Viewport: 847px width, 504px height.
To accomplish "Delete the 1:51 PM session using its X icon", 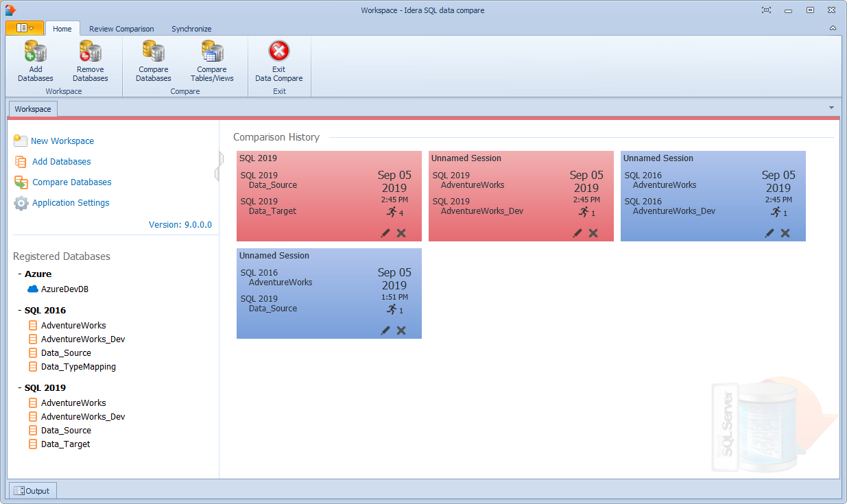I will pyautogui.click(x=401, y=331).
